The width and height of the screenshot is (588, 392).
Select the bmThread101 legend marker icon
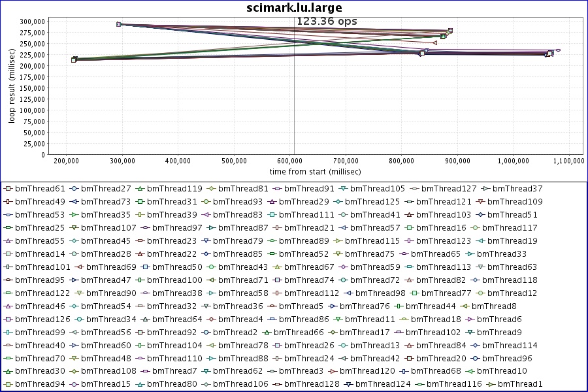8,267
